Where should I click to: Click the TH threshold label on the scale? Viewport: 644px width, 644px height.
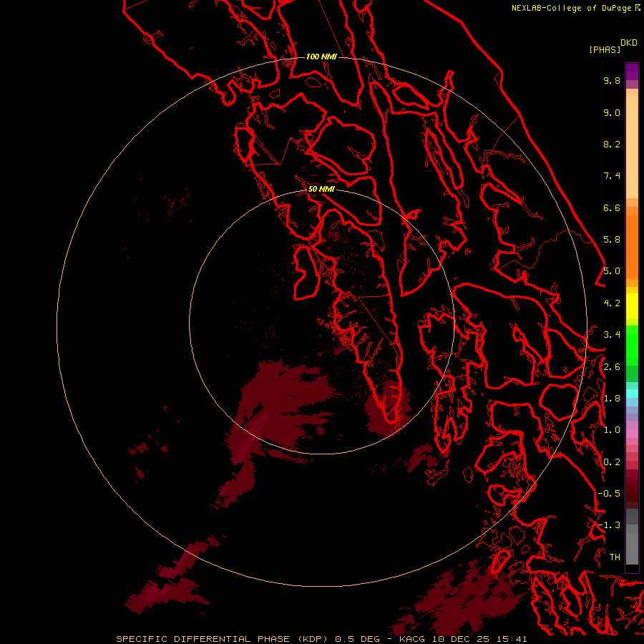coord(615,557)
